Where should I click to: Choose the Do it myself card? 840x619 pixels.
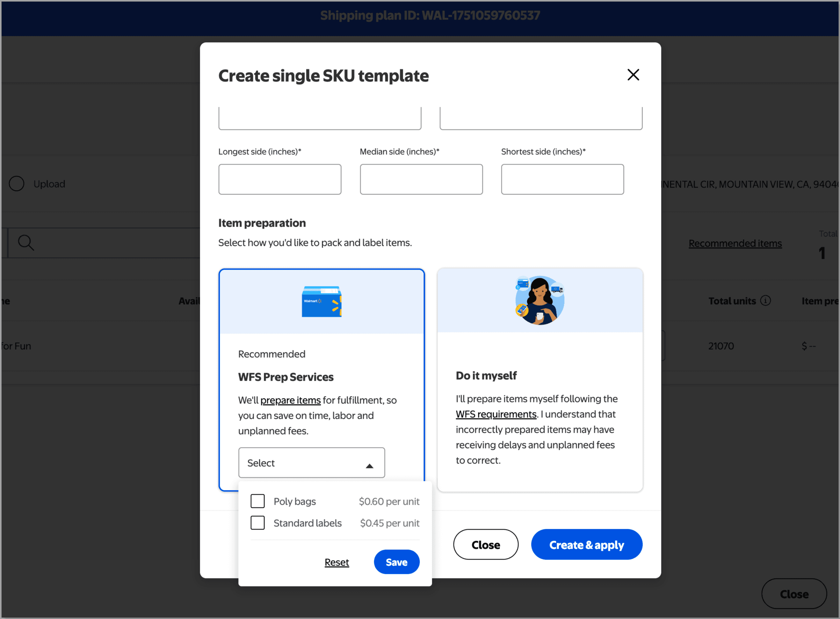click(540, 412)
